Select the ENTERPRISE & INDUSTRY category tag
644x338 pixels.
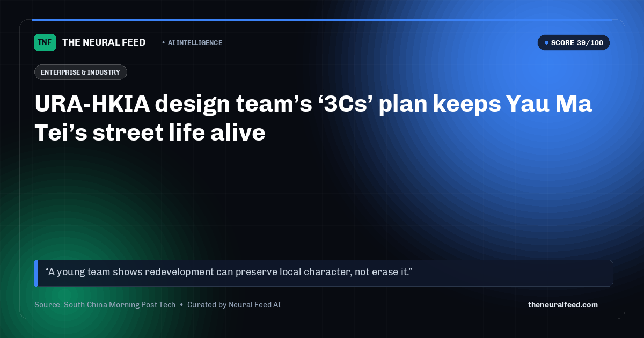[80, 72]
